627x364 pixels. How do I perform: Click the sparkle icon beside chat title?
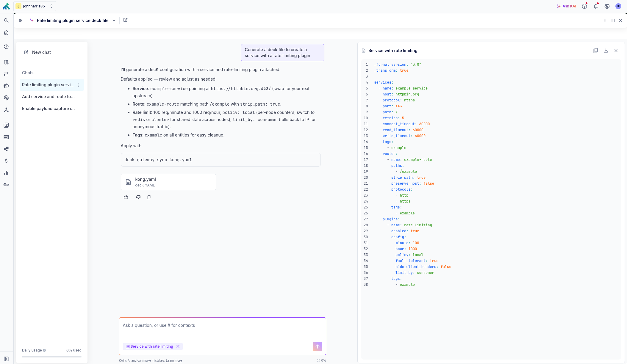pos(31,21)
